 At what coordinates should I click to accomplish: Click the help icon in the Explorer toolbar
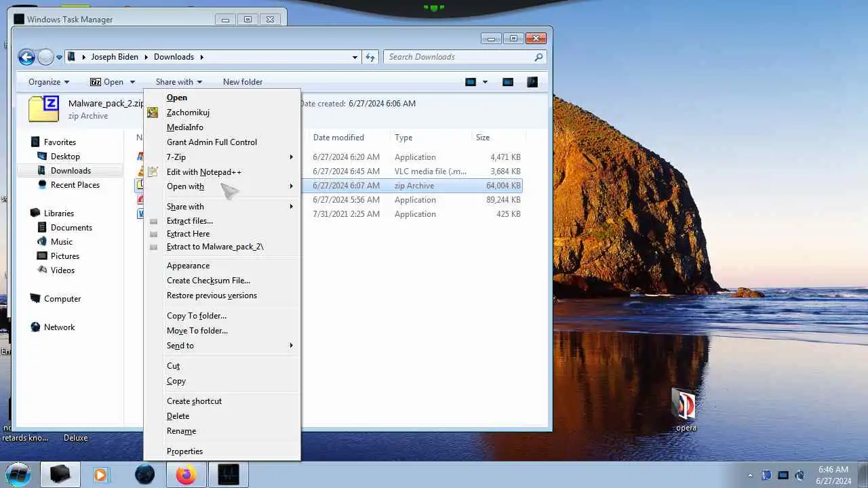point(532,82)
